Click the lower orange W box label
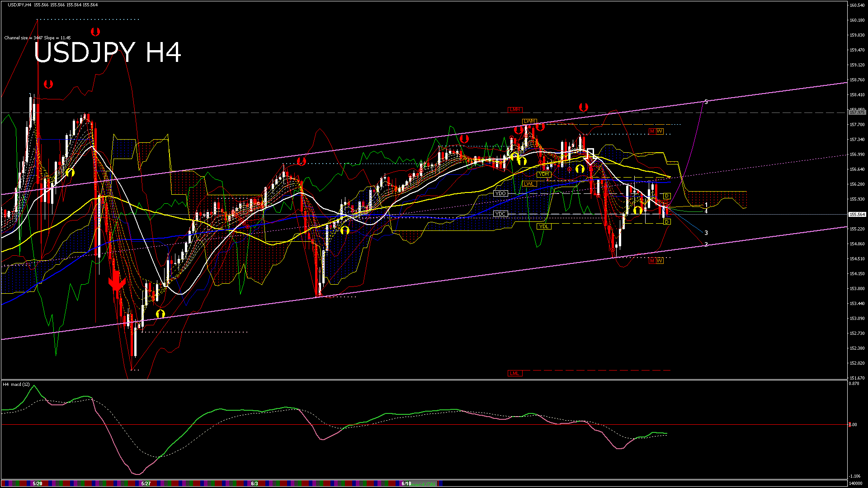 point(660,261)
